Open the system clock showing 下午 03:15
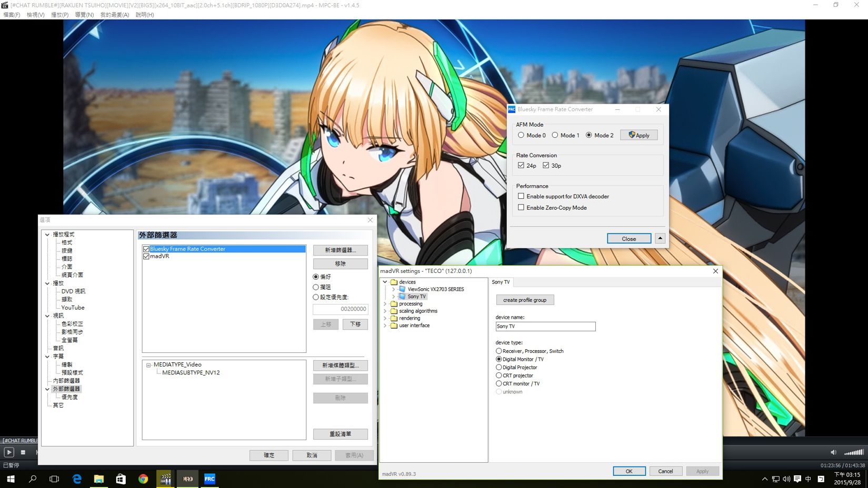Image resolution: width=868 pixels, height=488 pixels. tap(847, 479)
